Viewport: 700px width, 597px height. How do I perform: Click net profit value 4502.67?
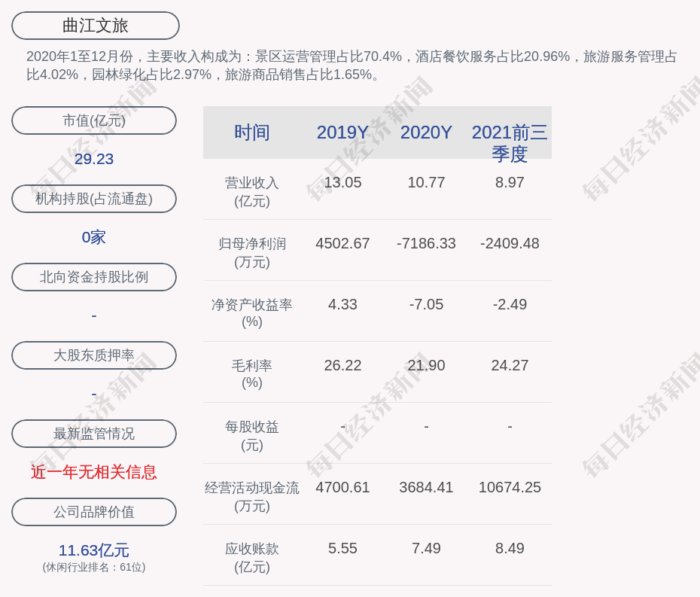click(342, 243)
